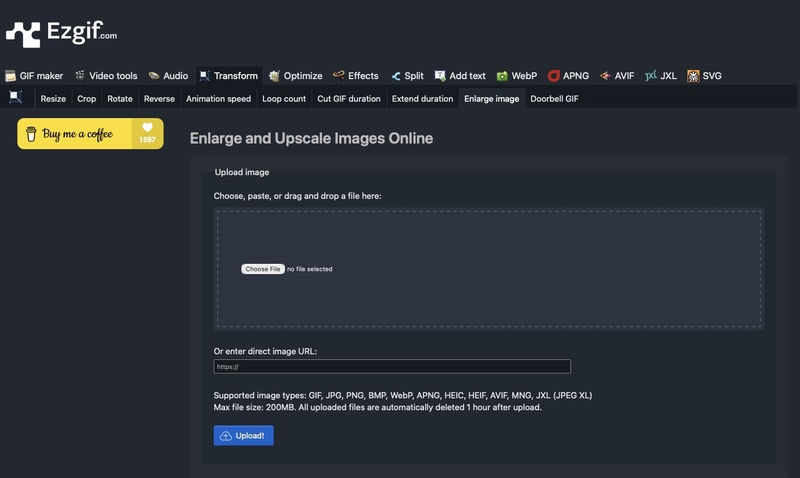Open the Loop count tab
This screenshot has height=478, width=800.
284,99
